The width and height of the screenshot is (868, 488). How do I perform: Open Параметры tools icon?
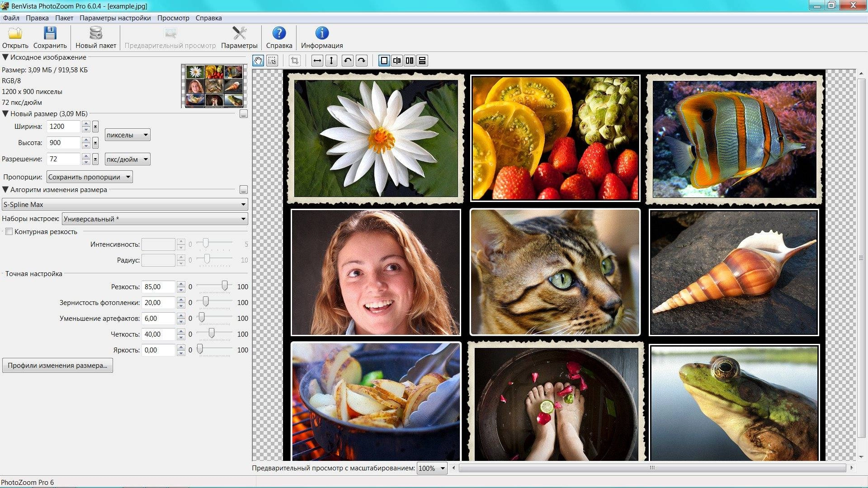point(239,33)
